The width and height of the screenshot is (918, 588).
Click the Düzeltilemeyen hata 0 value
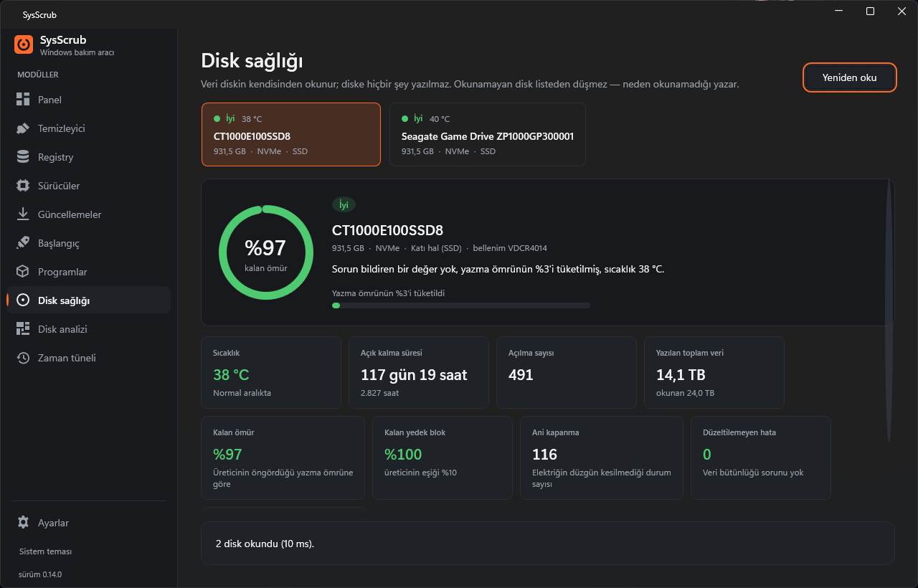pos(706,454)
